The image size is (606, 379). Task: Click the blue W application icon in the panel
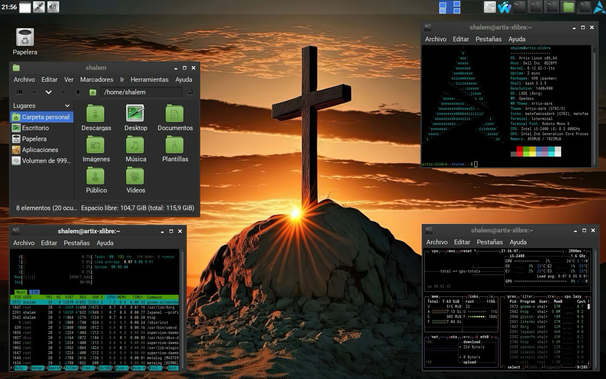(x=504, y=7)
